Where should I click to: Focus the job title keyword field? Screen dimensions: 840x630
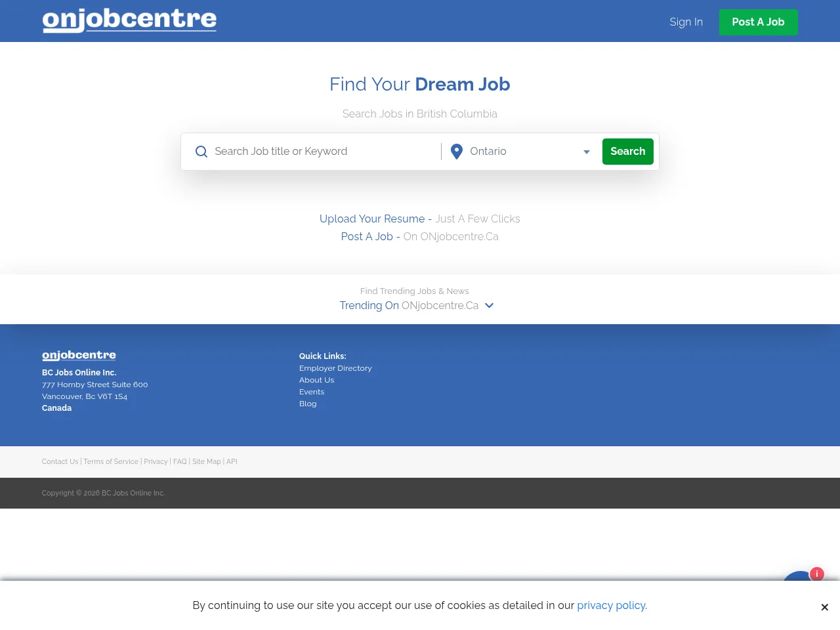[x=324, y=152]
